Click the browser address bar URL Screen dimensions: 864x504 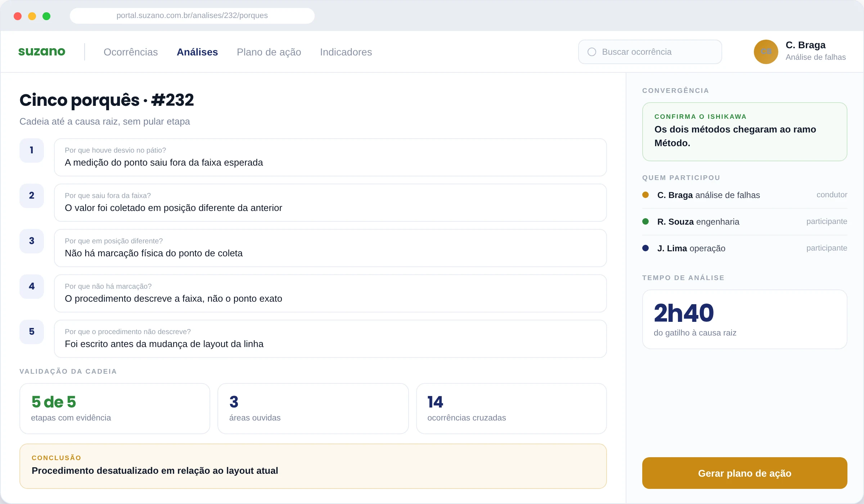[192, 15]
